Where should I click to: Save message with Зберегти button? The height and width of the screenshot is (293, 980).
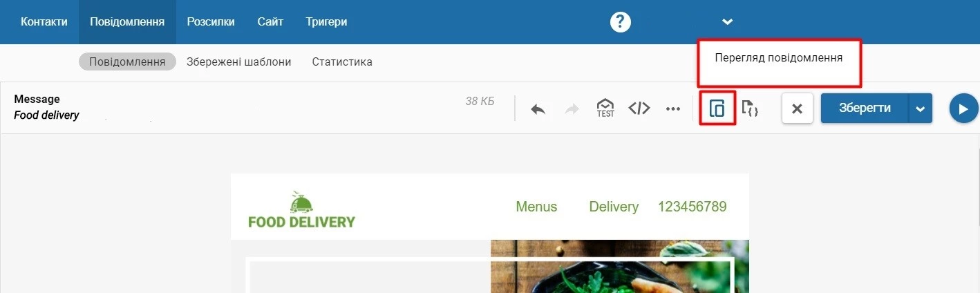865,108
